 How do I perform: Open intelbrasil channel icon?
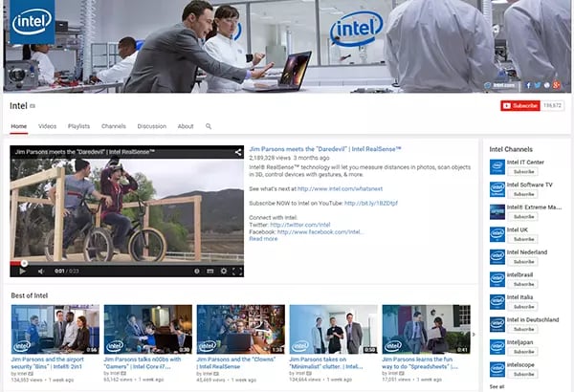click(497, 279)
